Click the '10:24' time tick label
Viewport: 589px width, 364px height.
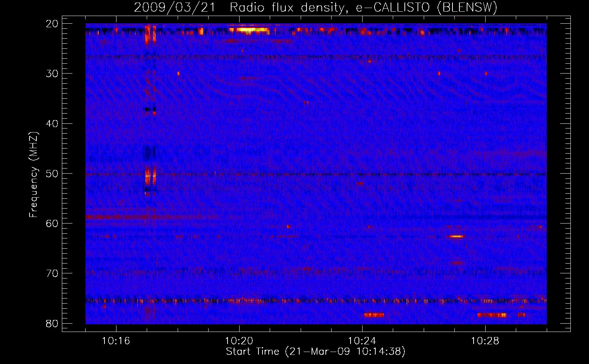362,341
